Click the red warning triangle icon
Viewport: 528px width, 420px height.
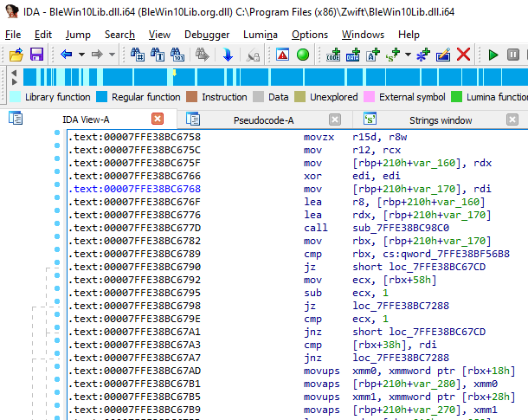pyautogui.click(x=282, y=55)
